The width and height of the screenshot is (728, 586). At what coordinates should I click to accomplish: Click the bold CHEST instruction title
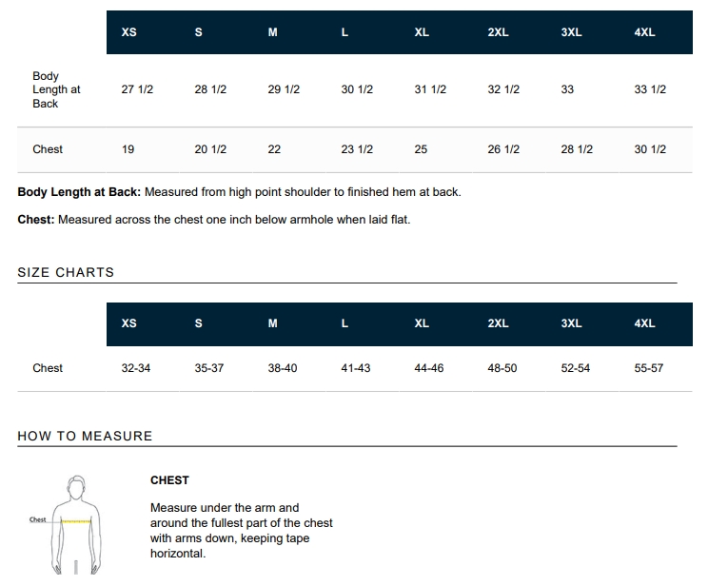tap(169, 480)
